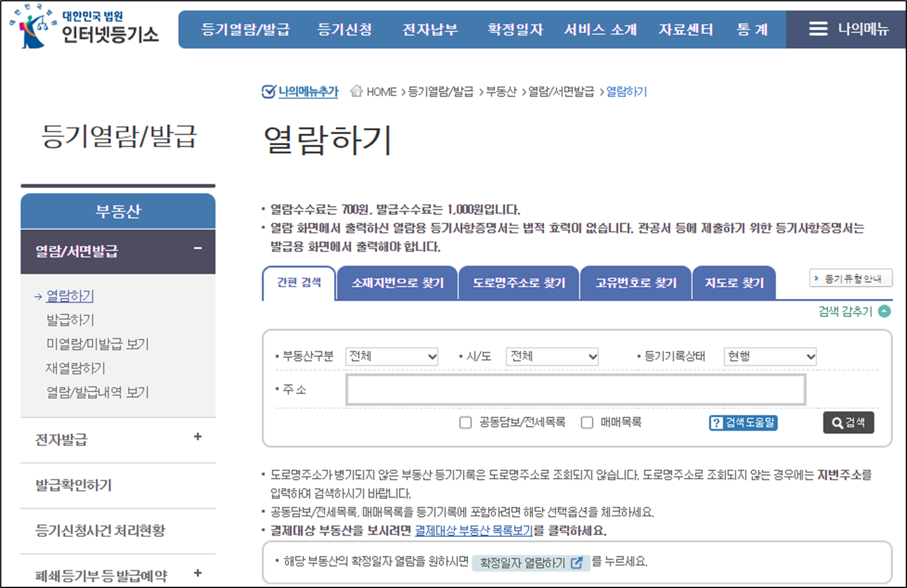Image resolution: width=907 pixels, height=588 pixels.
Task: Click inside the 주소 address input field
Action: [576, 389]
